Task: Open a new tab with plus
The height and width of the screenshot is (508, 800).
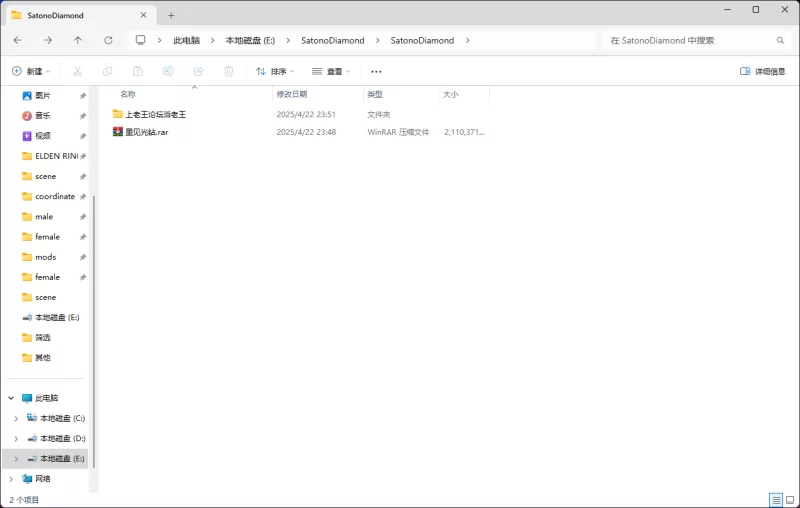Action: click(x=171, y=16)
